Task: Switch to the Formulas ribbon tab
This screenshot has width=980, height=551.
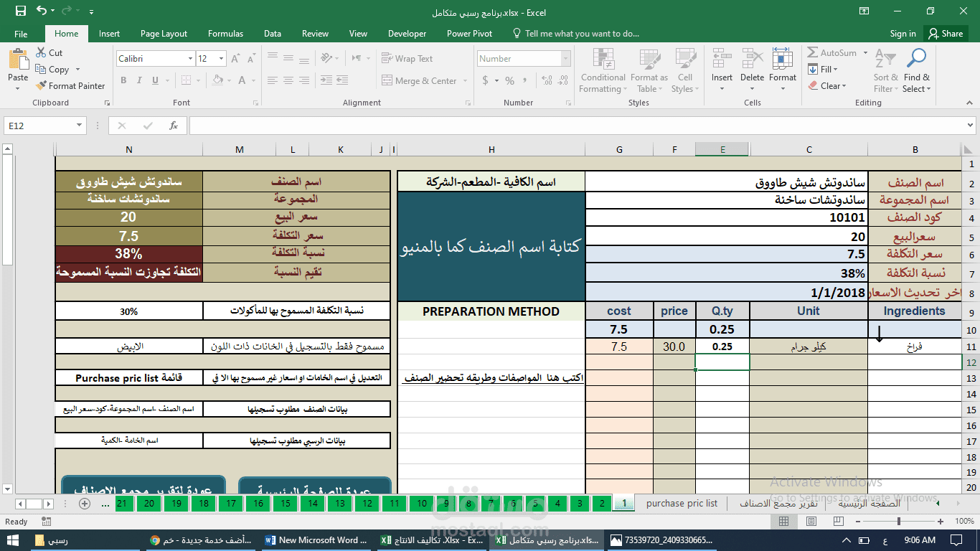Action: [x=225, y=34]
